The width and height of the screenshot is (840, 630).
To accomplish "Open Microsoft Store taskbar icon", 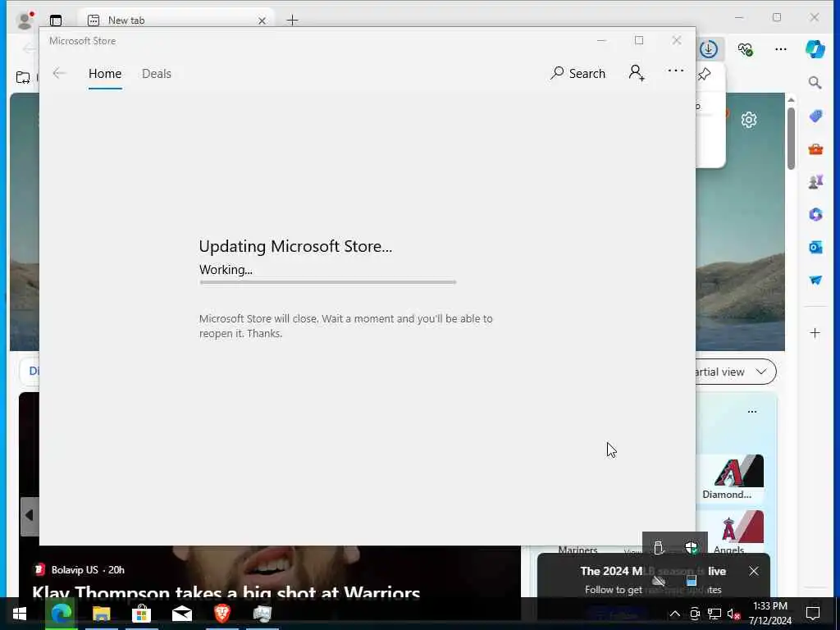I will coord(141,614).
